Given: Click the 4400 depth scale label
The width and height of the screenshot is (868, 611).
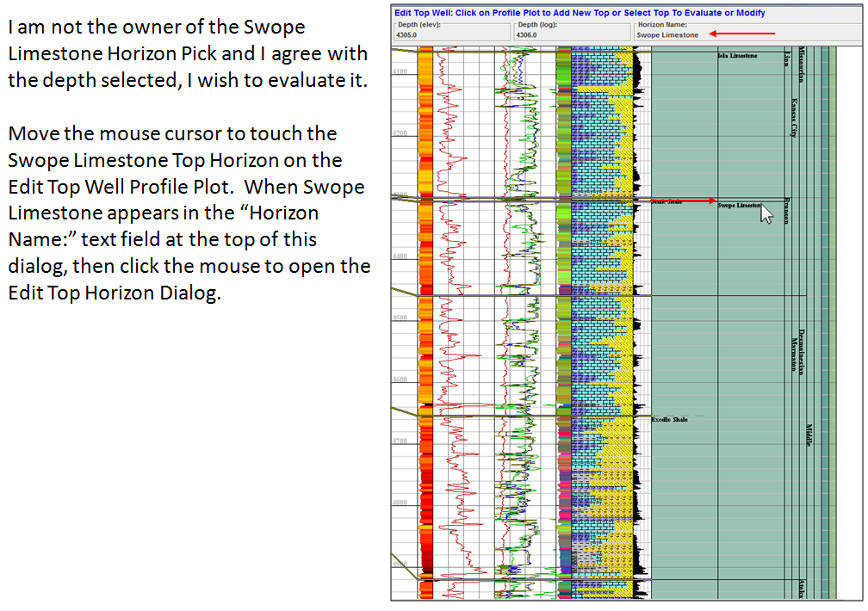Looking at the screenshot, I should (x=400, y=256).
